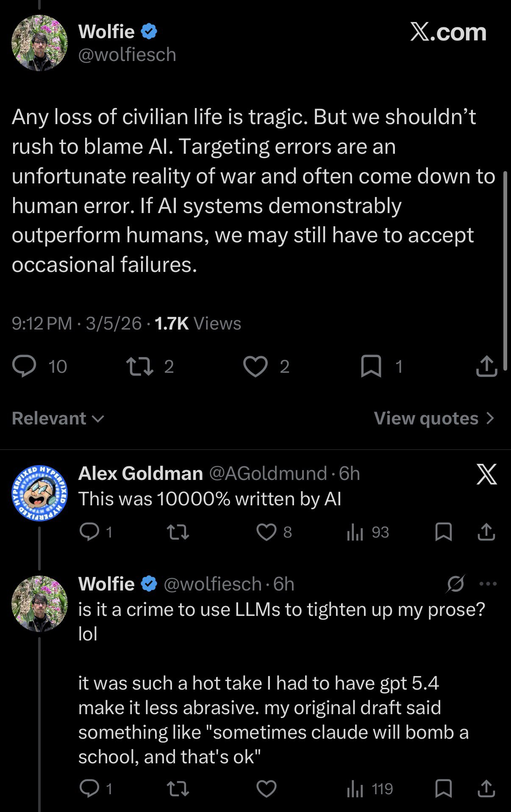View analytics for Alex Goldman's reply
The height and width of the screenshot is (812, 511).
click(x=355, y=532)
